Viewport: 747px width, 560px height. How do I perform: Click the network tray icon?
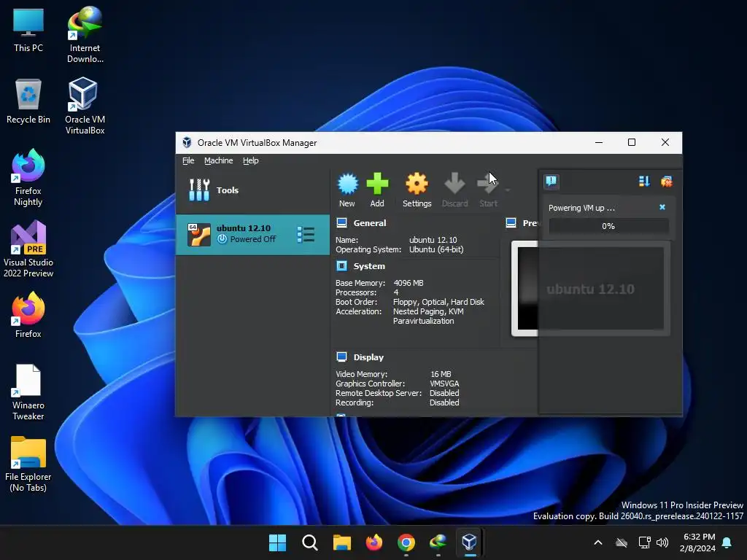pos(644,542)
